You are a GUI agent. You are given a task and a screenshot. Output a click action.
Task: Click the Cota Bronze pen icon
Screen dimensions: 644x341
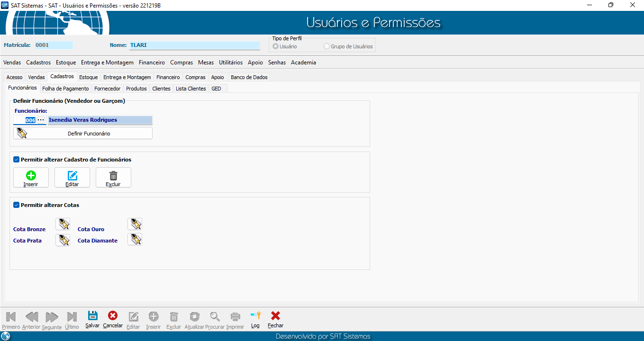pos(63,224)
